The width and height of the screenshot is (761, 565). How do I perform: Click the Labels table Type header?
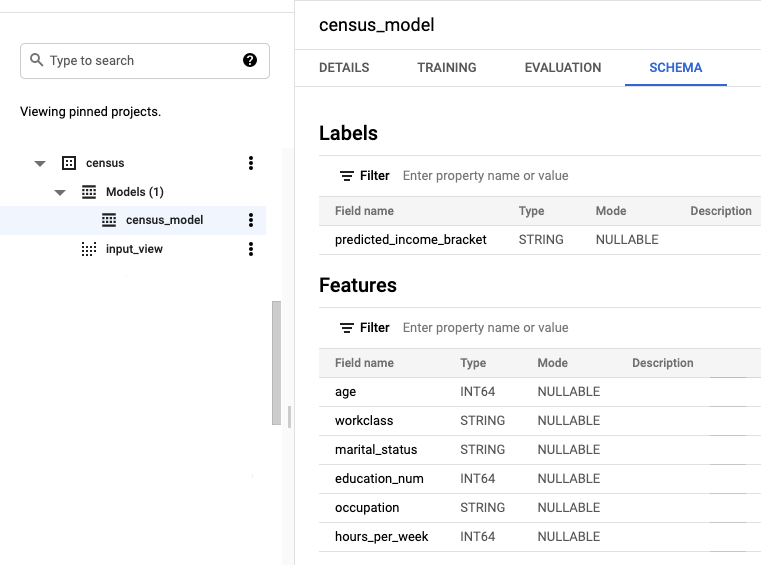click(x=531, y=211)
